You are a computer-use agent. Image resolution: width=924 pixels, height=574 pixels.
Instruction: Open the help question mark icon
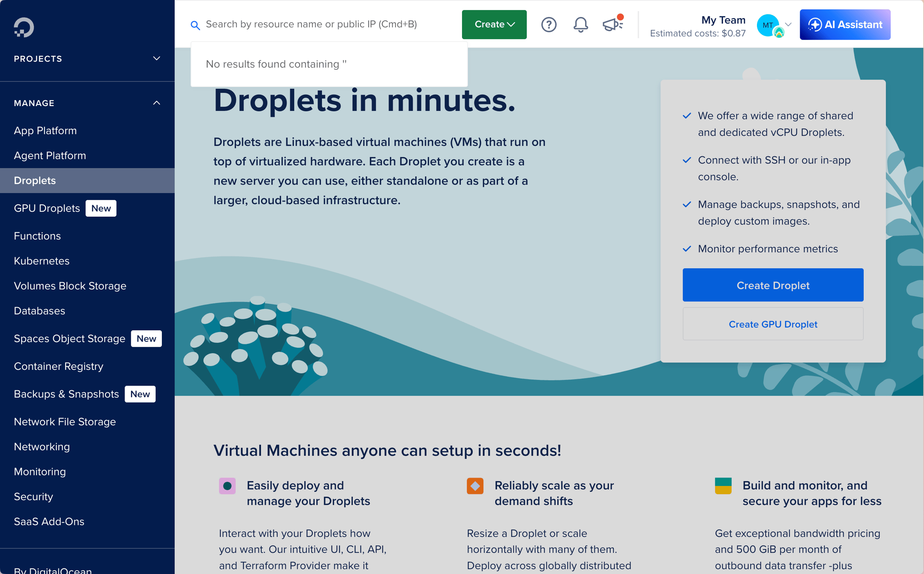point(548,25)
